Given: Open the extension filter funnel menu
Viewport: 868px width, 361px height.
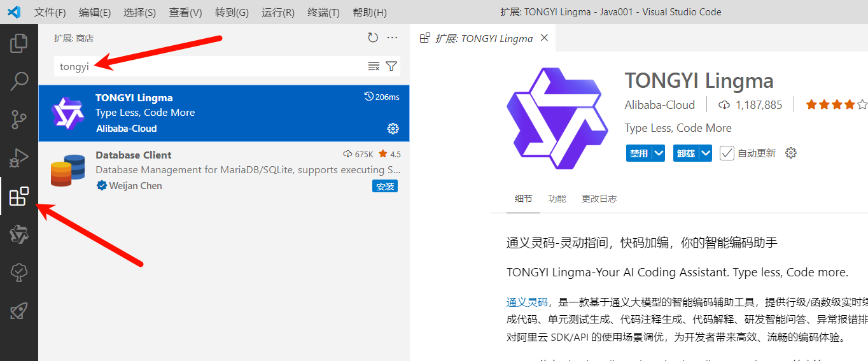Looking at the screenshot, I should point(391,66).
